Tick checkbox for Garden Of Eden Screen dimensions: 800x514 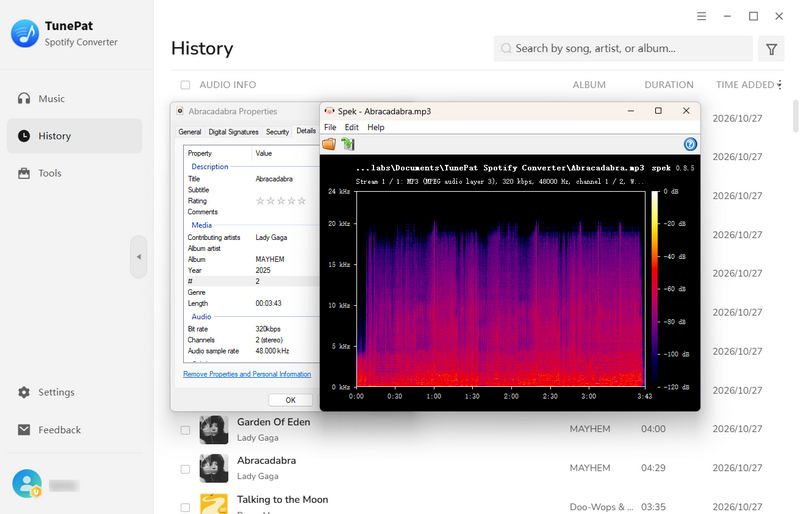(185, 430)
